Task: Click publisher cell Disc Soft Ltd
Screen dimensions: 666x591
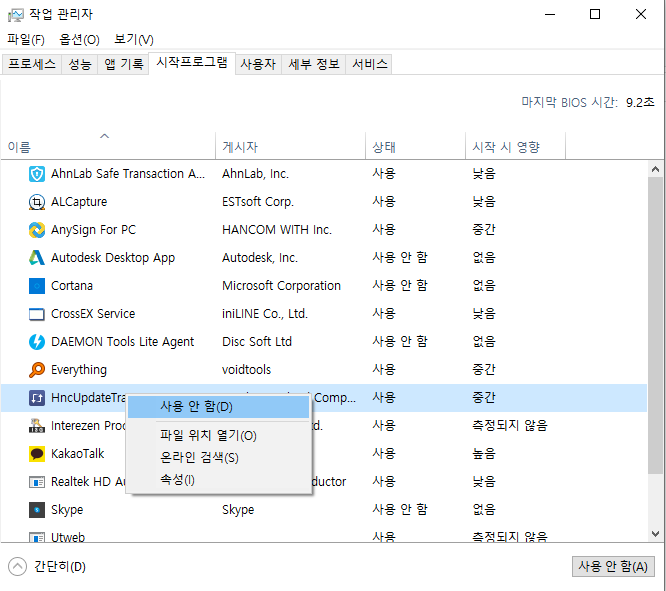Action: coord(257,342)
